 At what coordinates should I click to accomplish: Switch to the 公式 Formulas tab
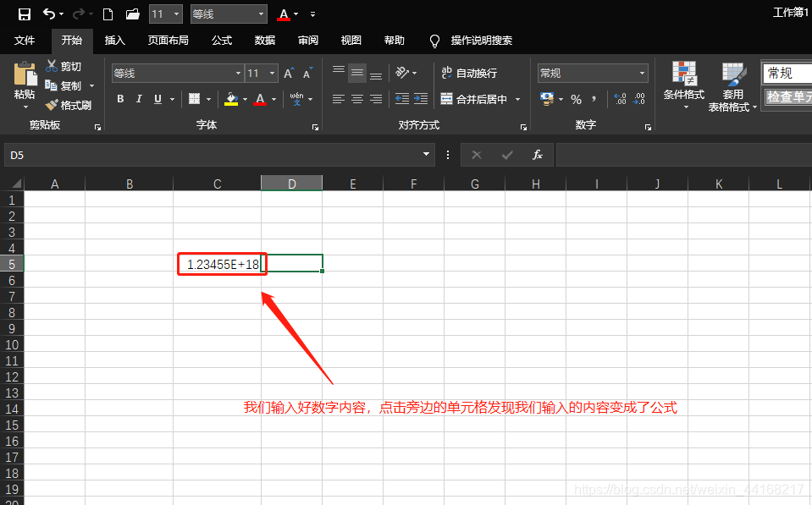point(222,41)
